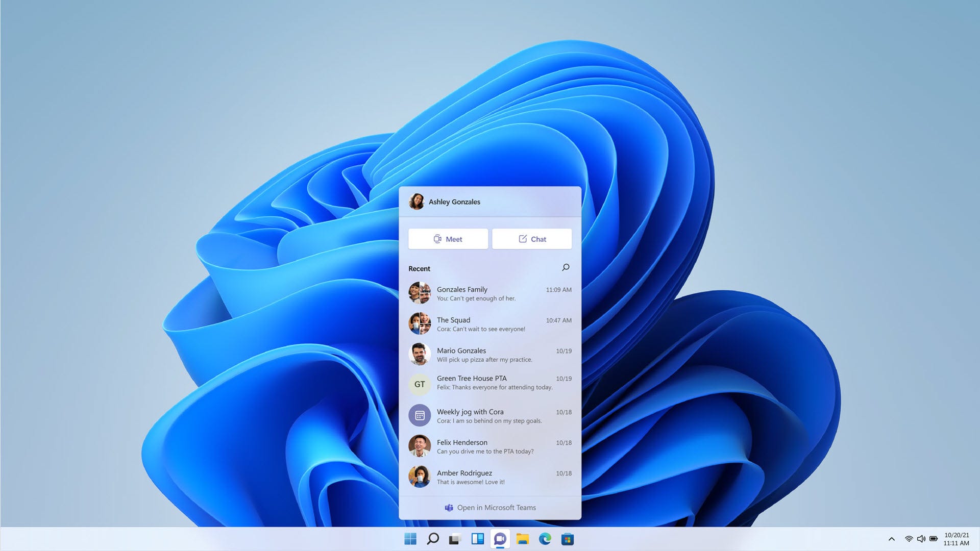Image resolution: width=980 pixels, height=551 pixels.
Task: Click the Meet button to start a meeting
Action: pos(448,239)
